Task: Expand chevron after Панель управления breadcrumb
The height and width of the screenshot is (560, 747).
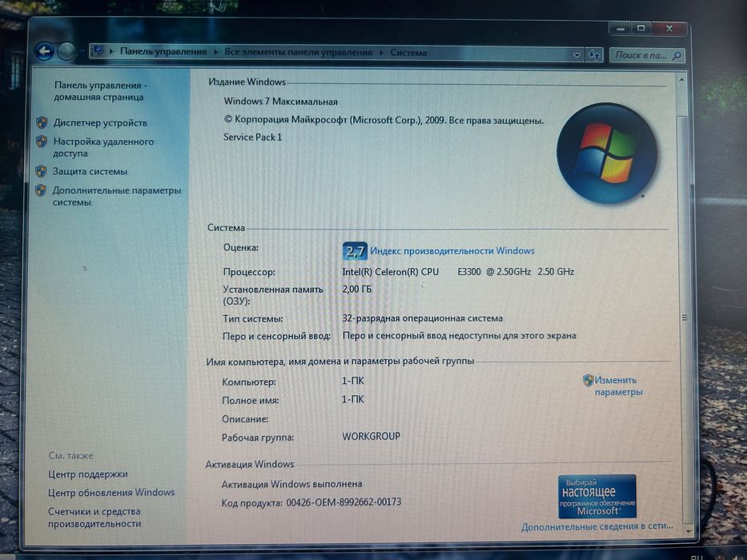Action: 215,52
